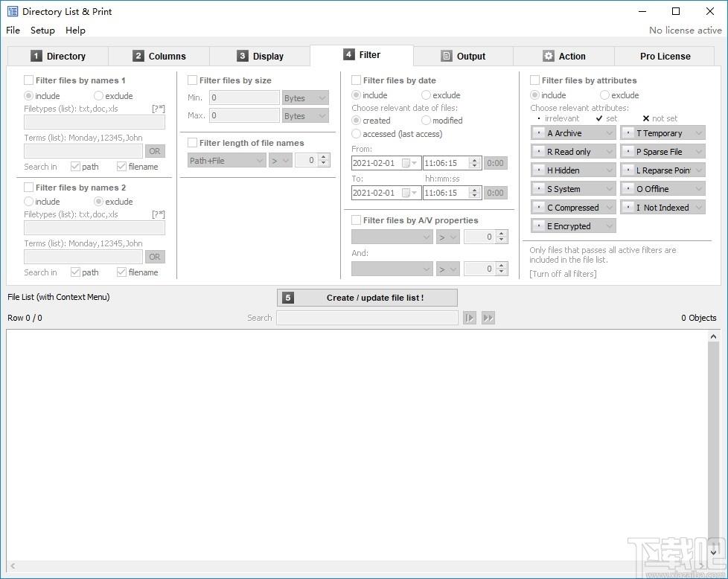Enable Filter files by attributes checkbox

pyautogui.click(x=534, y=80)
